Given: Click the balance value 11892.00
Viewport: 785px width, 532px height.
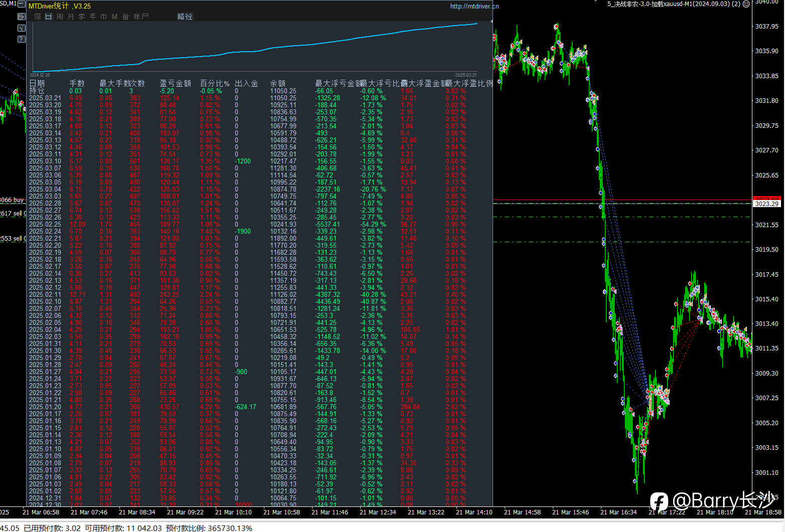Looking at the screenshot, I should 283,238.
